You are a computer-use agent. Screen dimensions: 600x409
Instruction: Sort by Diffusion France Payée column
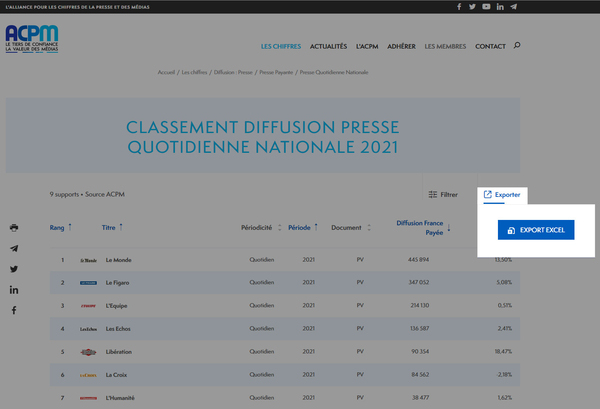coord(423,228)
